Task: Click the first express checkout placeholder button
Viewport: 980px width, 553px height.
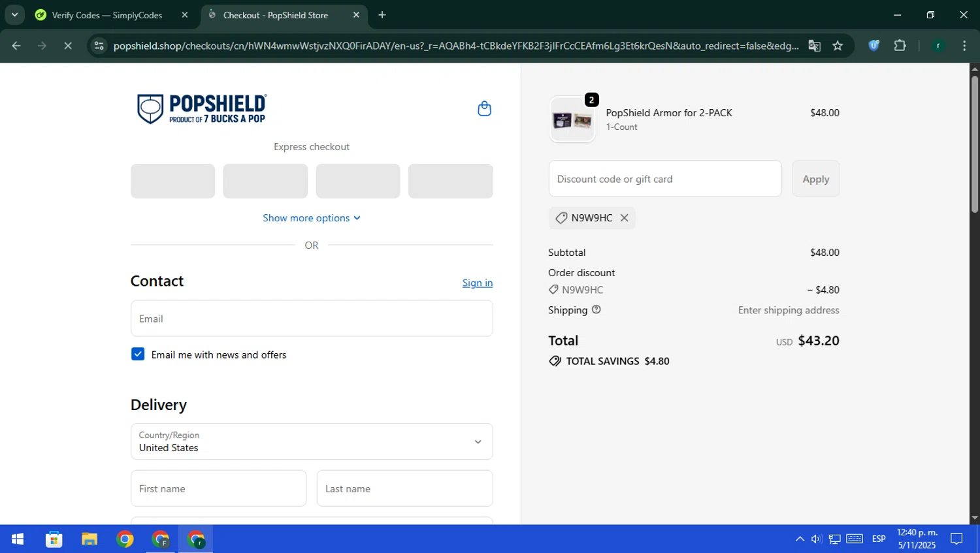Action: tap(172, 181)
